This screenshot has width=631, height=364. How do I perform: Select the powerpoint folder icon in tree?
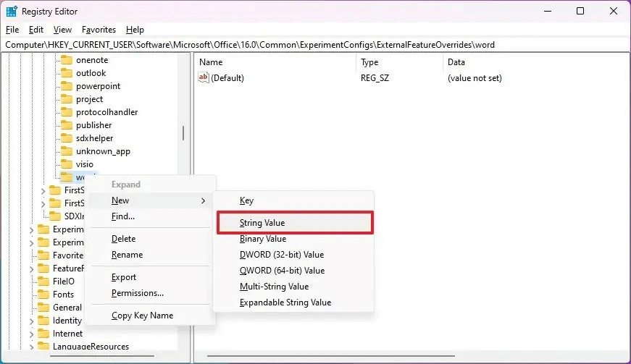(66, 86)
